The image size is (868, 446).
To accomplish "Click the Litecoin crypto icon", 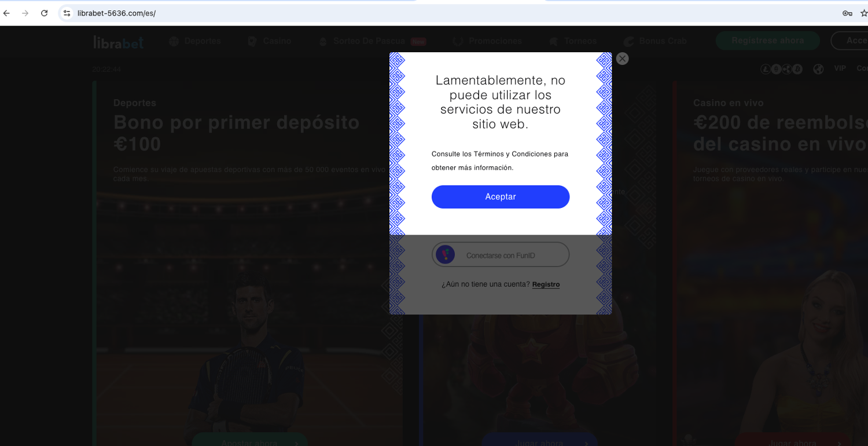I will [x=766, y=70].
